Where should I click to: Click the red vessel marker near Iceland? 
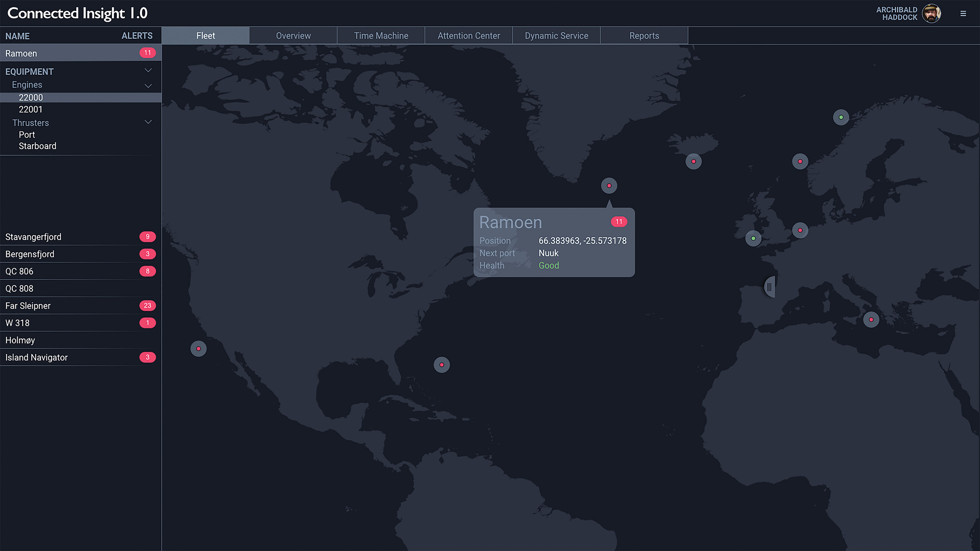pos(693,162)
